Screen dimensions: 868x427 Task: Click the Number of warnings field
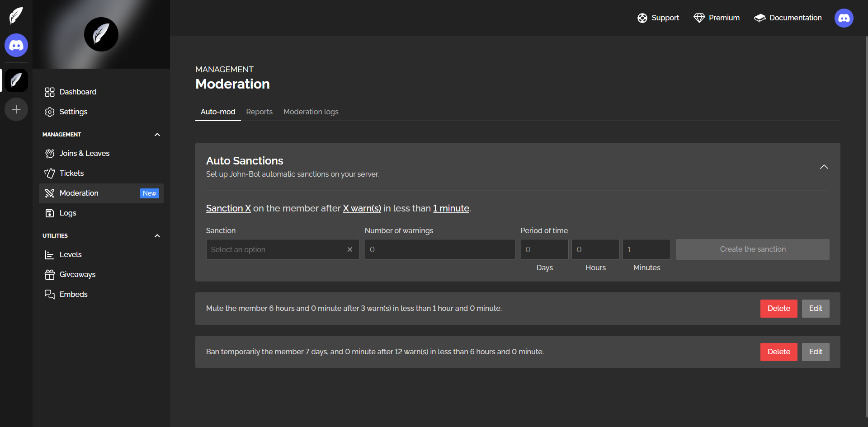click(439, 249)
